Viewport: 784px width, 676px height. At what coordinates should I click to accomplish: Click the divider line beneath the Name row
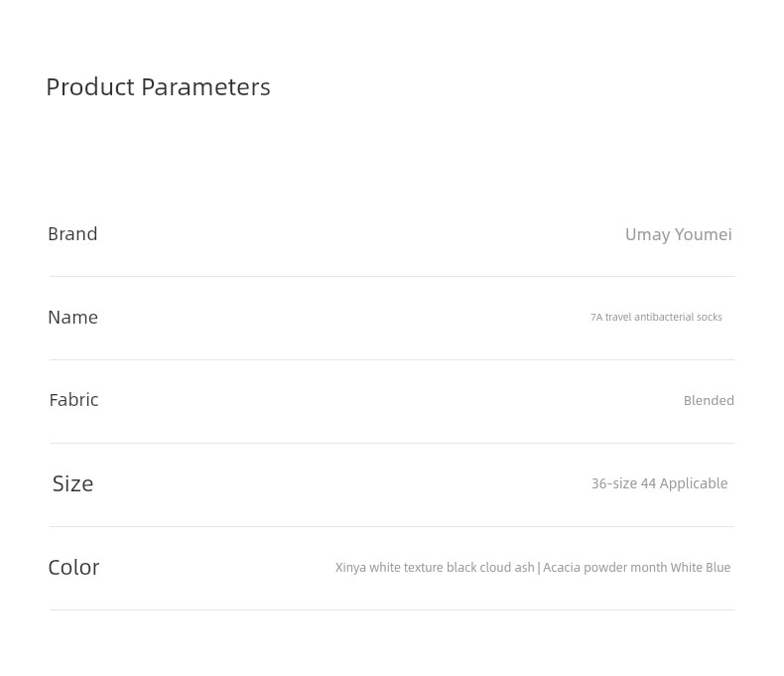391,359
